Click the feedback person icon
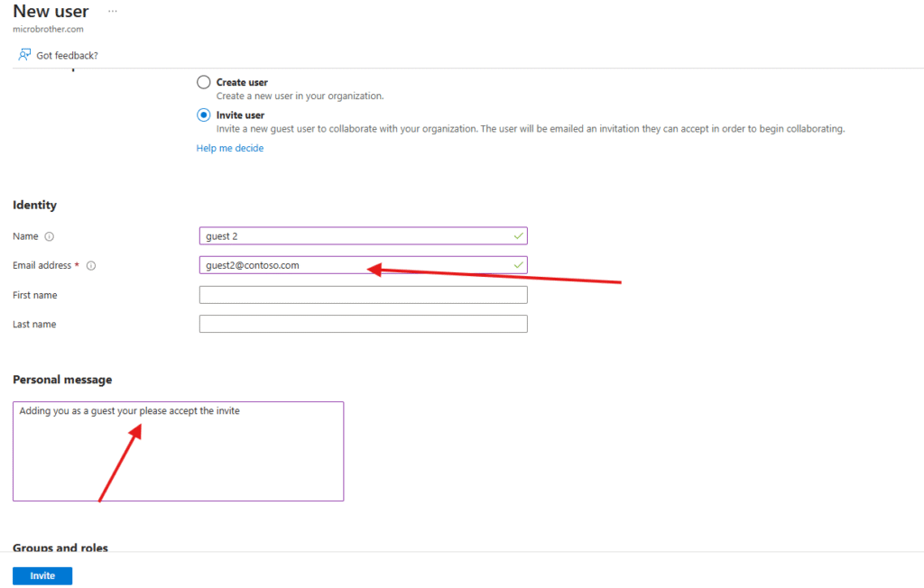 click(x=24, y=55)
